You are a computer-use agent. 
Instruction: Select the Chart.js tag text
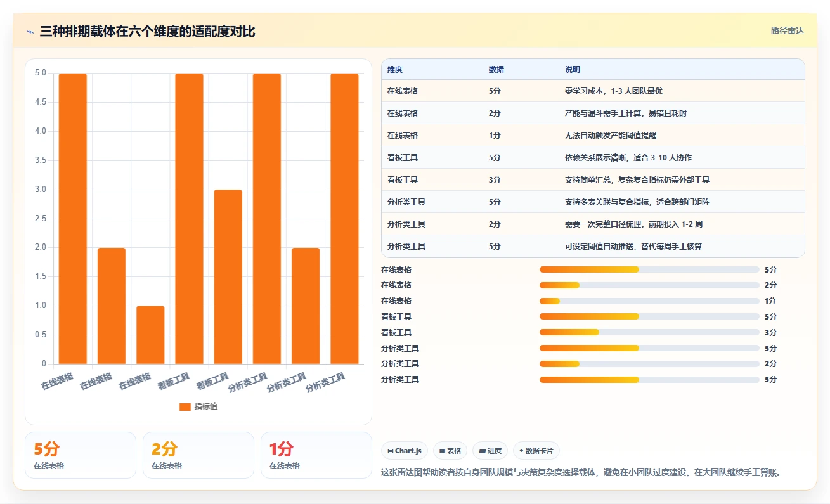pos(408,451)
